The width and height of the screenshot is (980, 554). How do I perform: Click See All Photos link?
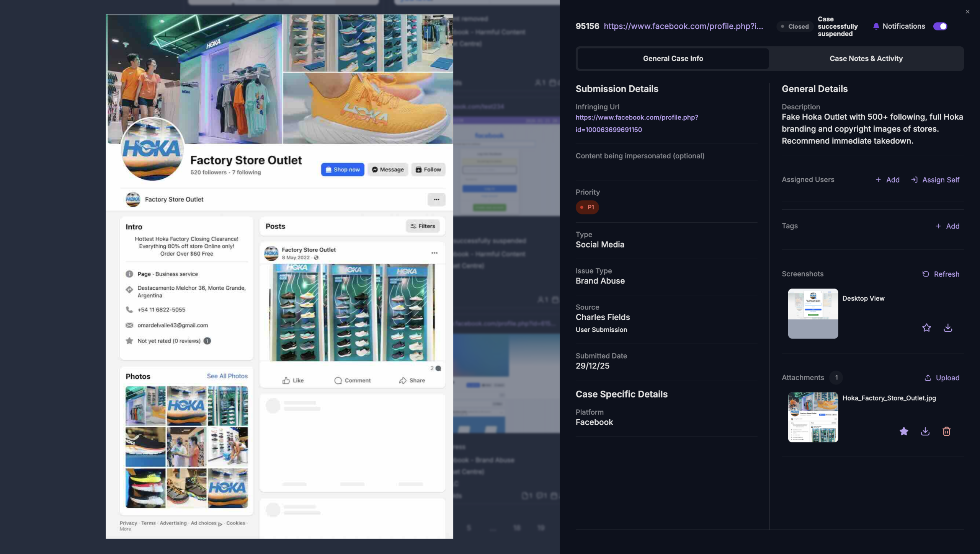pos(227,376)
